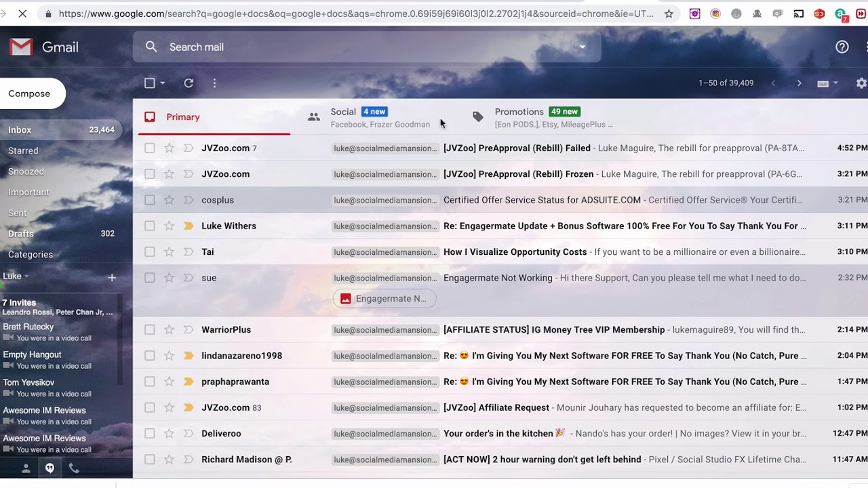Open the Support help icon

[842, 47]
